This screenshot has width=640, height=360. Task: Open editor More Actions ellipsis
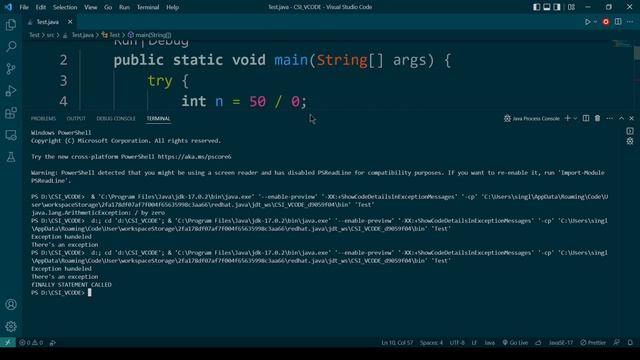tap(630, 22)
